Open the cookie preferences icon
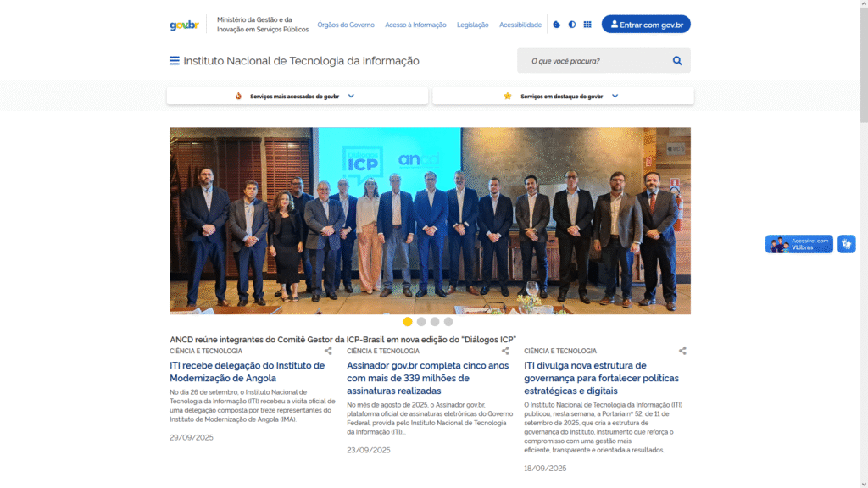This screenshot has height=488, width=868. tap(557, 25)
